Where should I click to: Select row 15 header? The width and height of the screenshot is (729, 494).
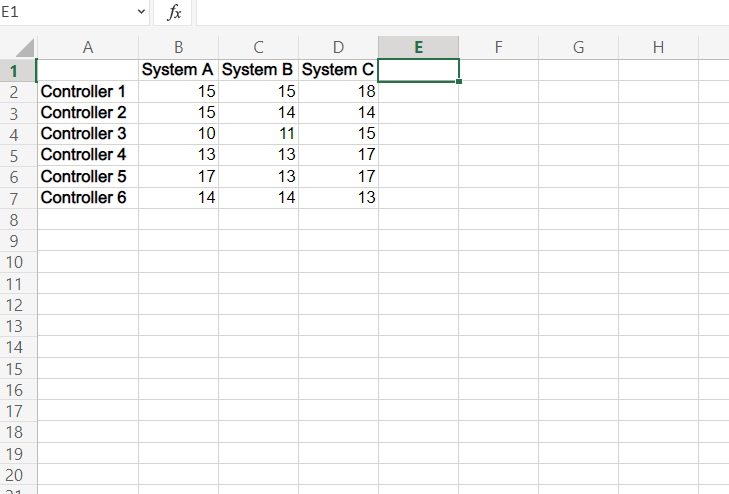click(x=18, y=369)
